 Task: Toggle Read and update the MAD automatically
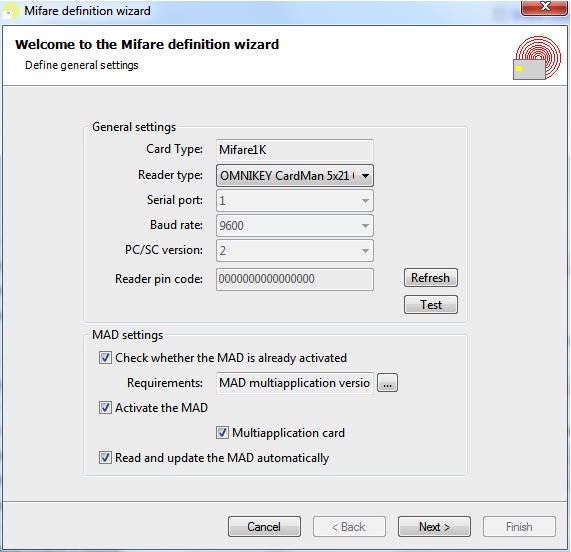coord(105,457)
